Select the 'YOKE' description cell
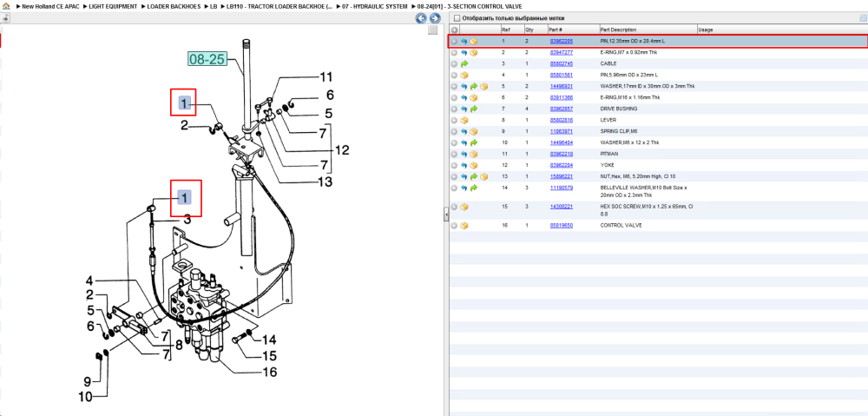This screenshot has width=868, height=416. (x=607, y=165)
